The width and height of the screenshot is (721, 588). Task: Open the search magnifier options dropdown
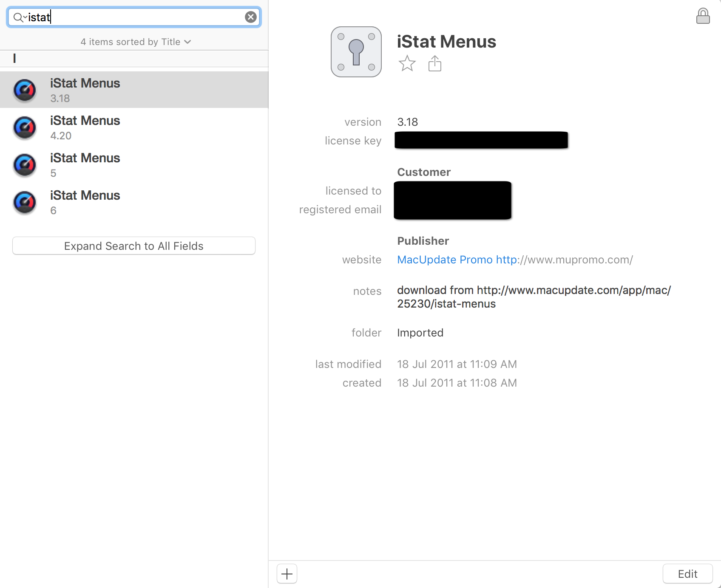click(20, 17)
